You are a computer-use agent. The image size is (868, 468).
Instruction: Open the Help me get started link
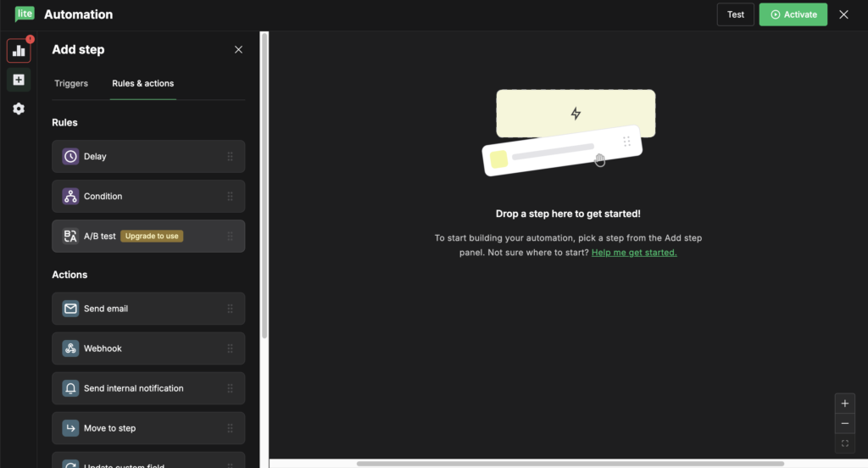pyautogui.click(x=634, y=253)
